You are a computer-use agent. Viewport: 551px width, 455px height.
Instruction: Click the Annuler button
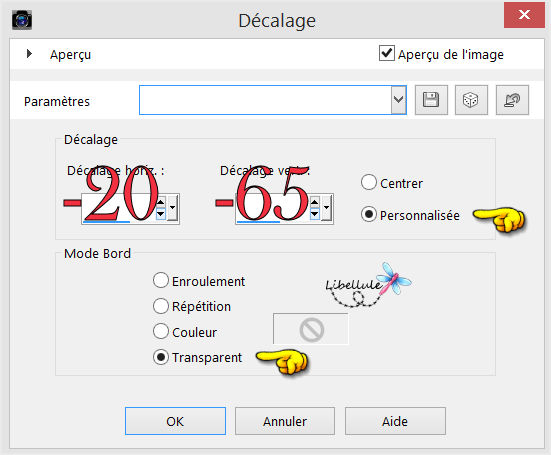pos(285,421)
